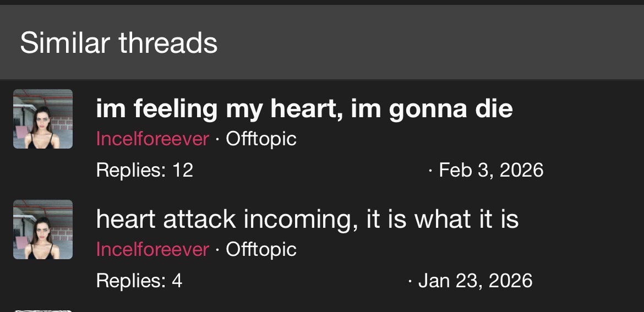Open thread "im feeling my heart, im gonna die"
644x312 pixels.
tap(304, 108)
